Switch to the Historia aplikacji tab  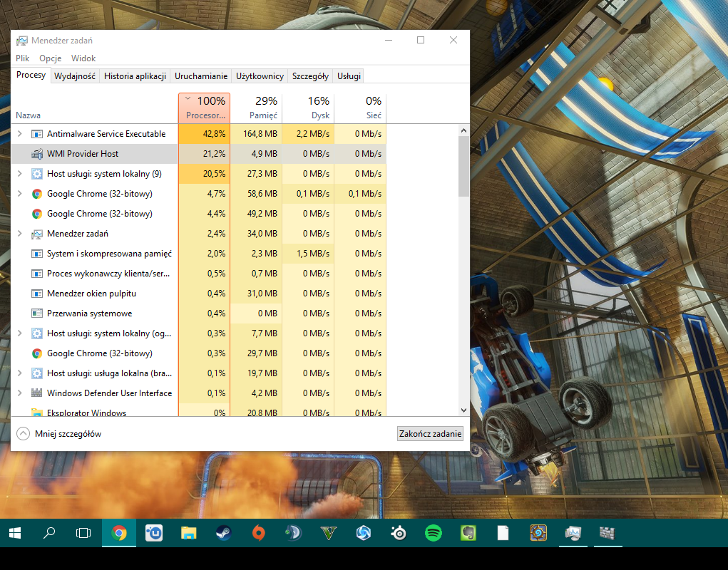tap(135, 76)
